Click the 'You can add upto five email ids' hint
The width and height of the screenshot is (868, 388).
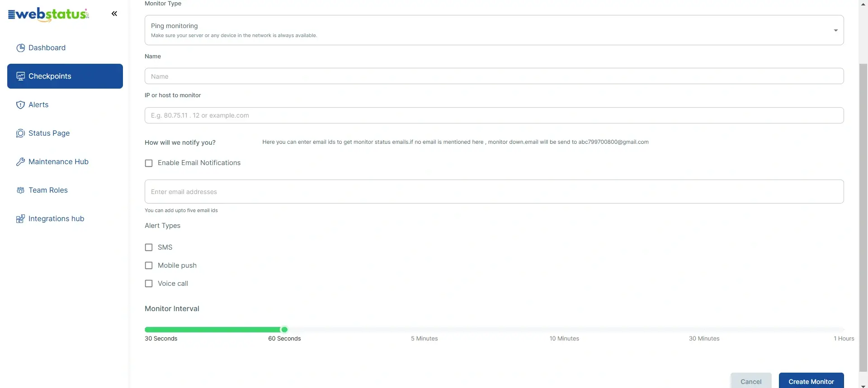181,210
